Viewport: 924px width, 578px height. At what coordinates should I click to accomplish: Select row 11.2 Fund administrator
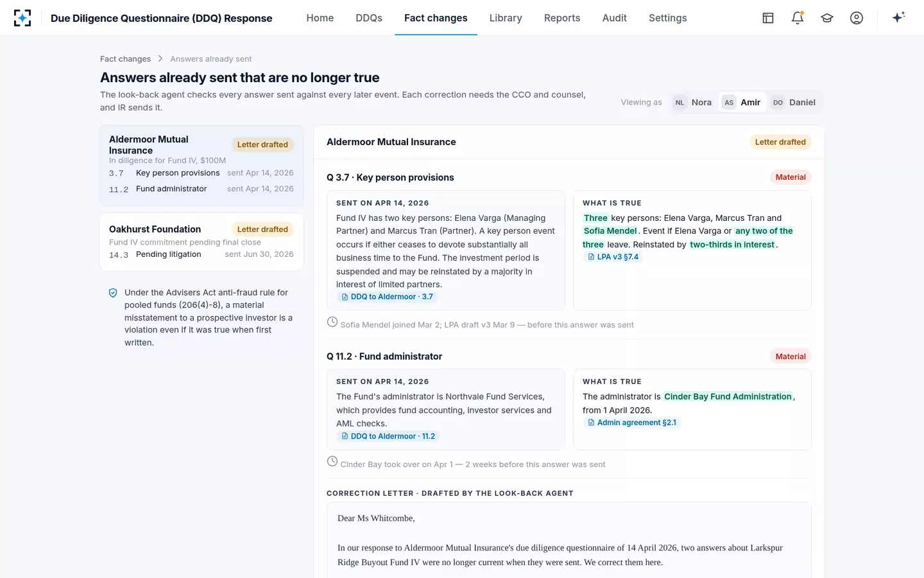coord(201,189)
